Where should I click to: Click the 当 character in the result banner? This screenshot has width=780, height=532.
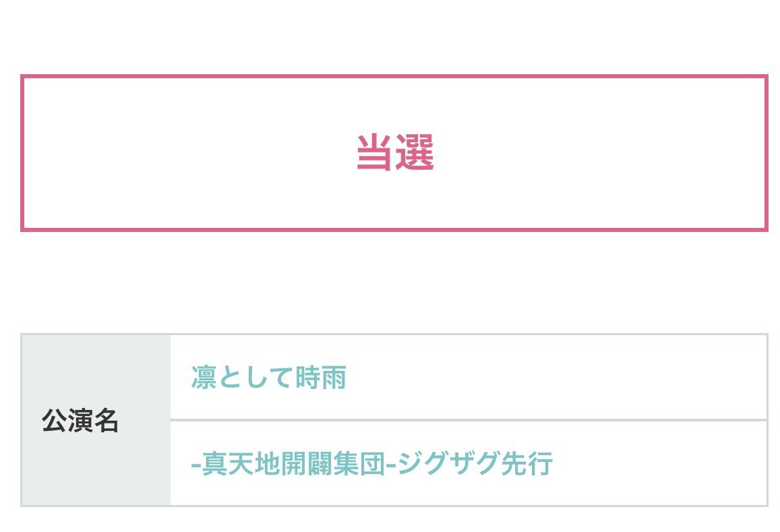pyautogui.click(x=375, y=152)
